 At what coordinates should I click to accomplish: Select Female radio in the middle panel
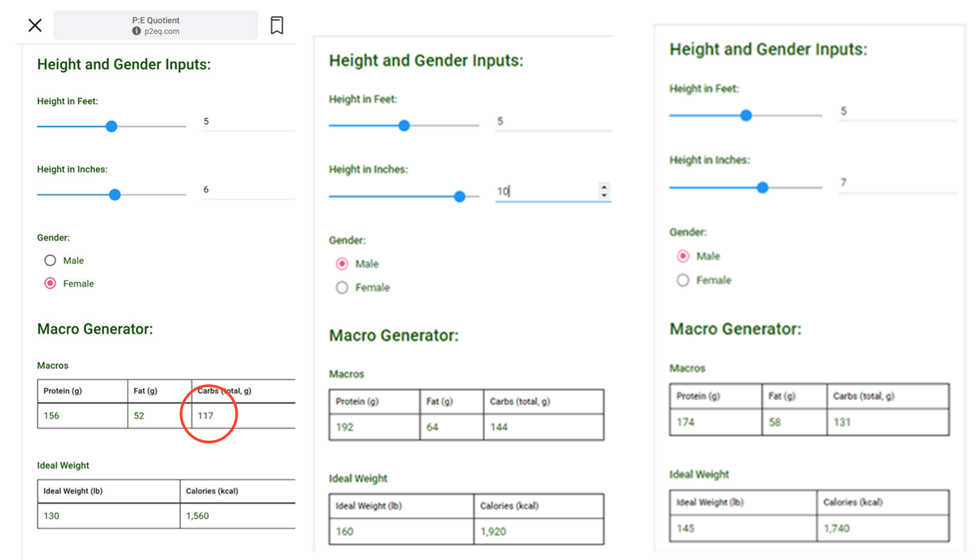[x=342, y=288]
